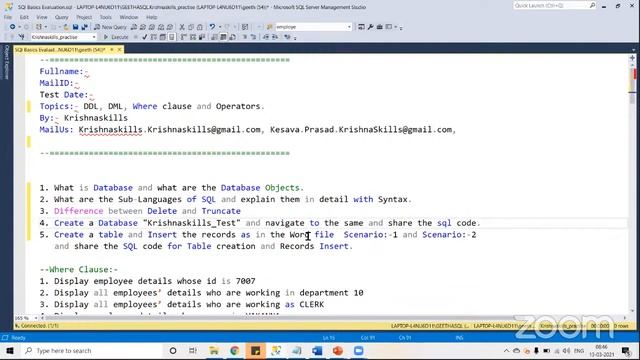Open the Undo history dropdown arrow
The width and height of the screenshot is (640, 360).
click(220, 27)
